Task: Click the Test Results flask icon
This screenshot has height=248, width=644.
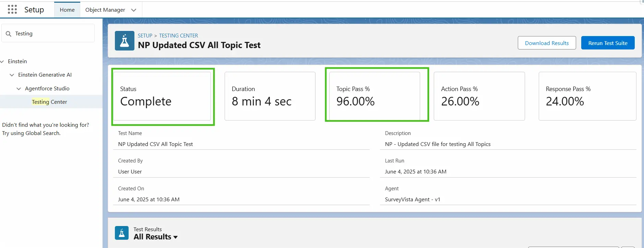Action: tap(122, 233)
